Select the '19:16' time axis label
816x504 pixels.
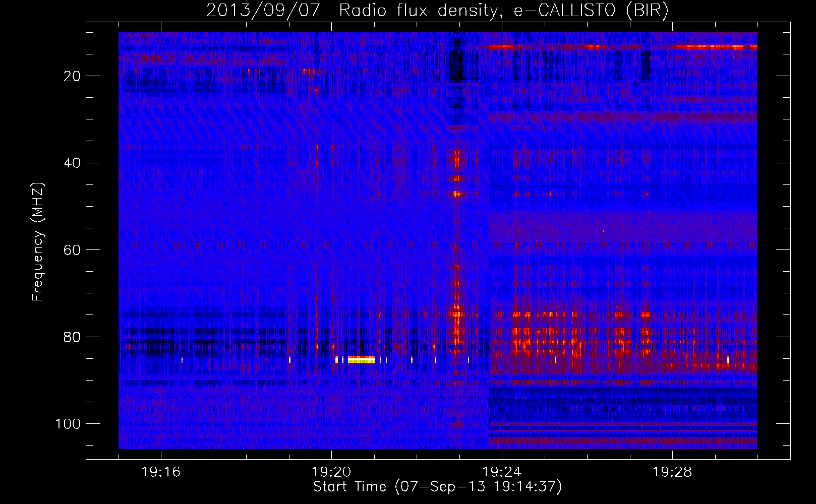(161, 472)
